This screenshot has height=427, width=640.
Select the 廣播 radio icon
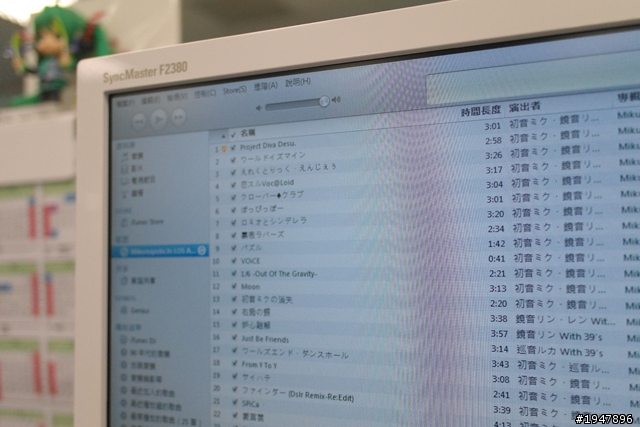(125, 193)
